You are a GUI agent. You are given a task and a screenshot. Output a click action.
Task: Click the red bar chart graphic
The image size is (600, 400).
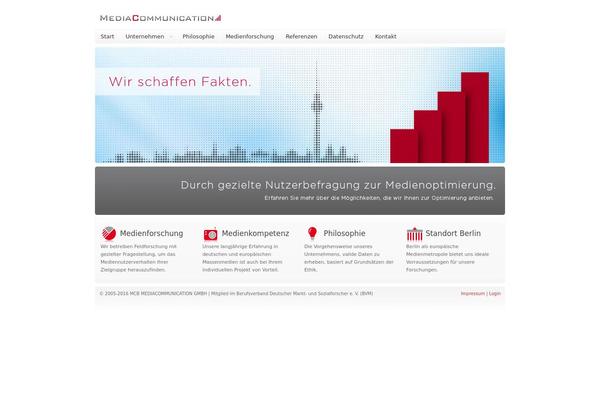click(x=439, y=118)
